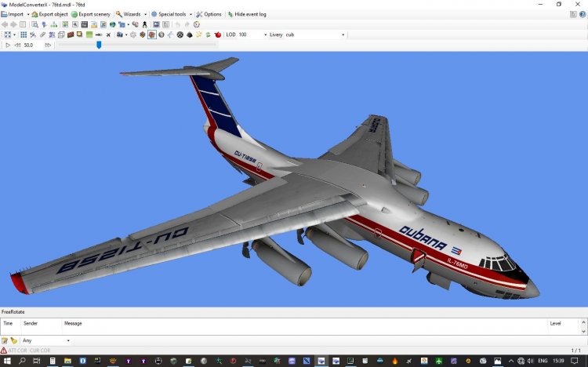The width and height of the screenshot is (588, 367).
Task: Click the black running figure icon
Action: click(x=145, y=24)
